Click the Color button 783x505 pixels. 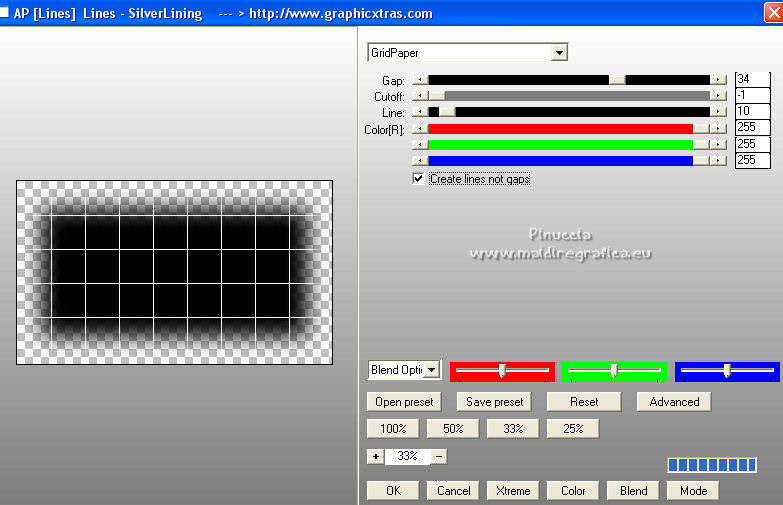pos(573,491)
